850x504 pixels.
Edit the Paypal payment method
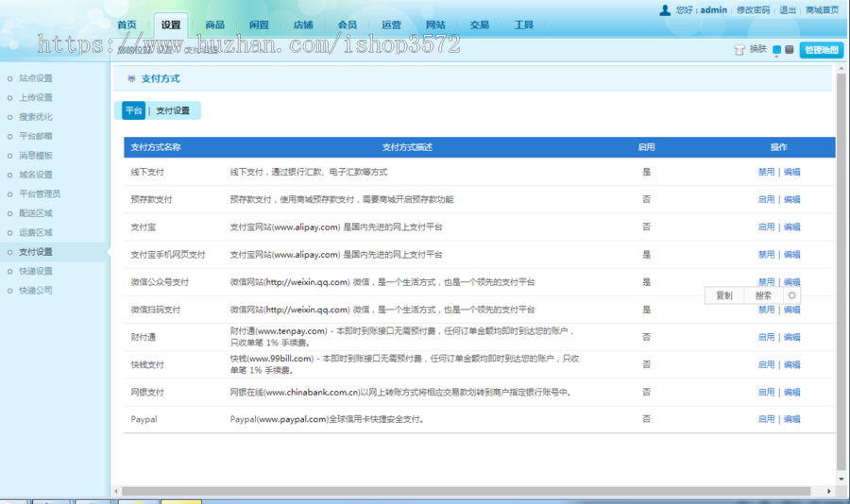tap(792, 419)
